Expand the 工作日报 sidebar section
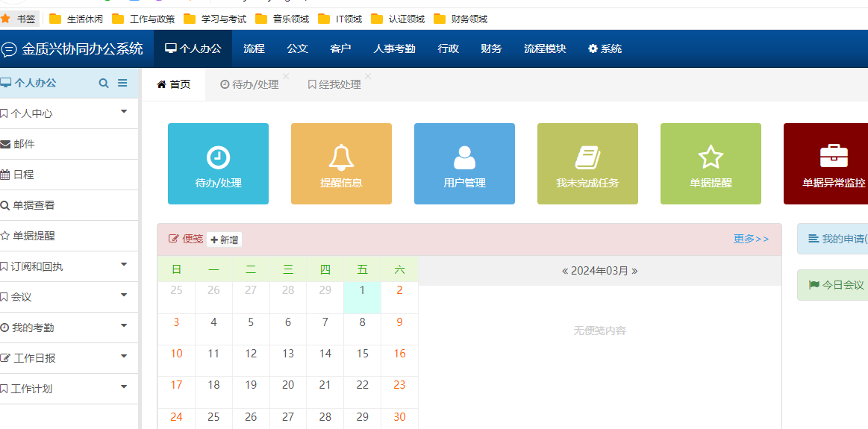 (x=69, y=358)
